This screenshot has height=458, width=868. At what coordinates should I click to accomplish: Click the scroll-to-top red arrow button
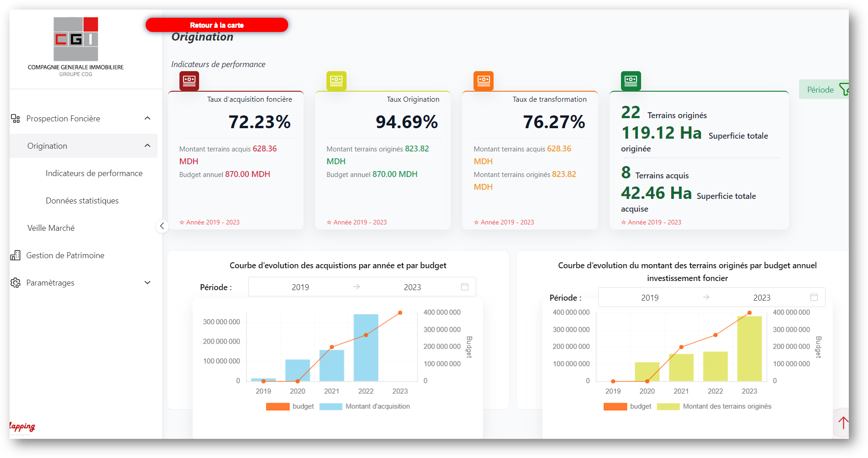843,423
